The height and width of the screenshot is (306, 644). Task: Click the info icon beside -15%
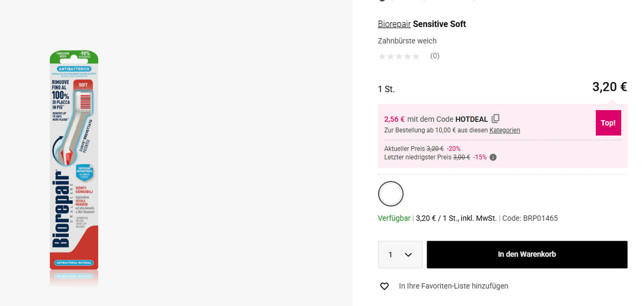coord(493,157)
